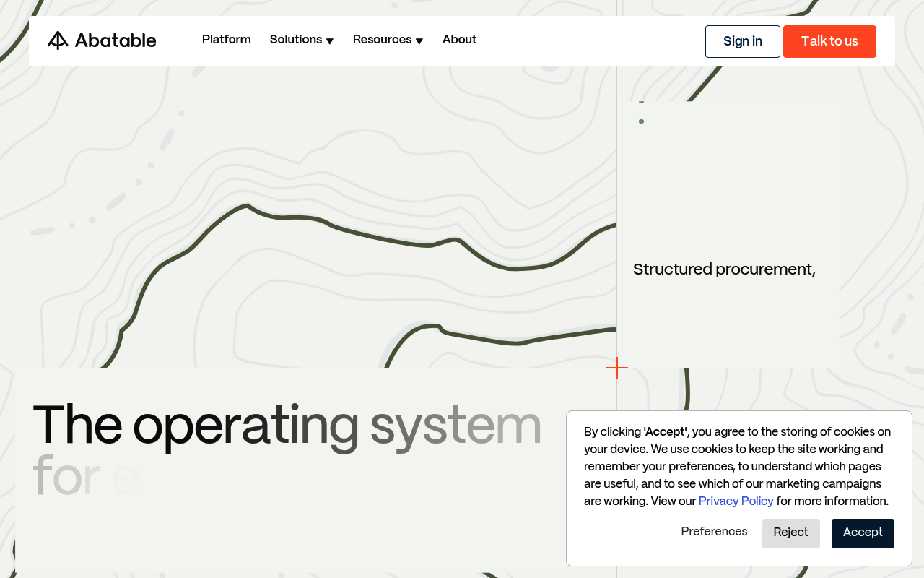Expand the Resources dropdown menu
924x578 pixels.
pos(388,40)
